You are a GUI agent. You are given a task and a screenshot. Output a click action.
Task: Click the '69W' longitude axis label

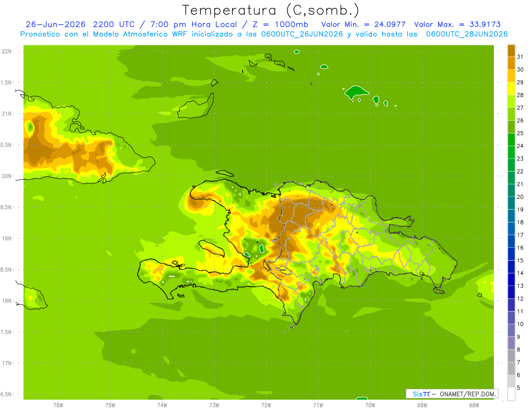[x=422, y=405]
